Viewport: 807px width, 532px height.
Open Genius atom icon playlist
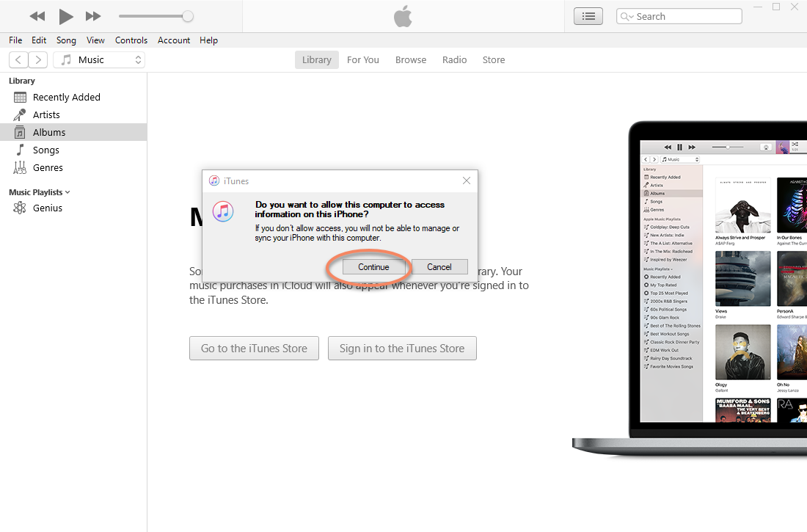(x=20, y=208)
